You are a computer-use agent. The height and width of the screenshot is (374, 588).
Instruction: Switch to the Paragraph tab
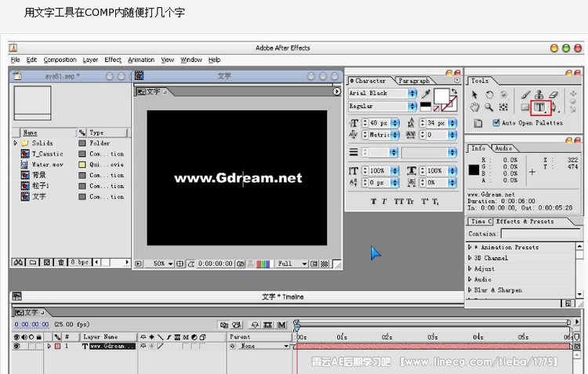pos(414,81)
